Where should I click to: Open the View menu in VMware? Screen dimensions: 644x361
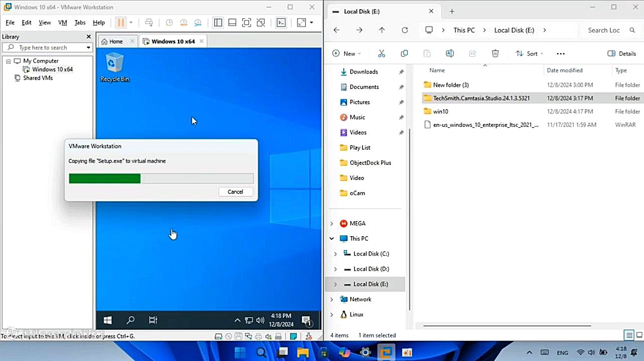[45, 23]
